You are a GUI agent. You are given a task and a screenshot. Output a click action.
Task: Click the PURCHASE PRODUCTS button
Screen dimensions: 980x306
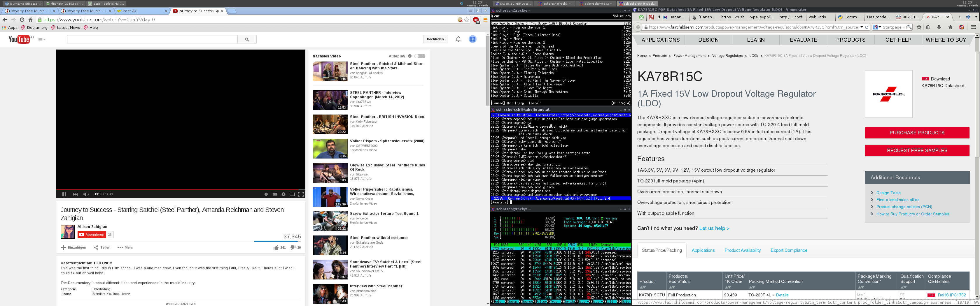tap(916, 133)
